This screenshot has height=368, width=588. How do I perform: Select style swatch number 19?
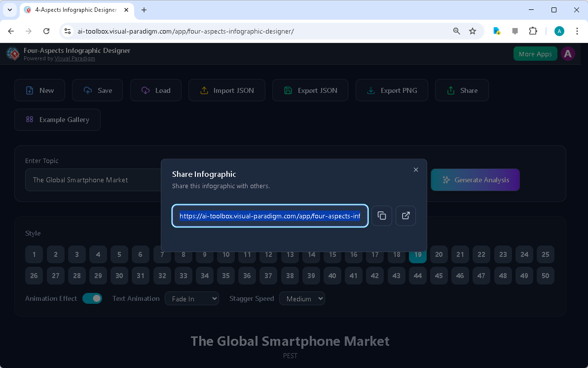417,254
